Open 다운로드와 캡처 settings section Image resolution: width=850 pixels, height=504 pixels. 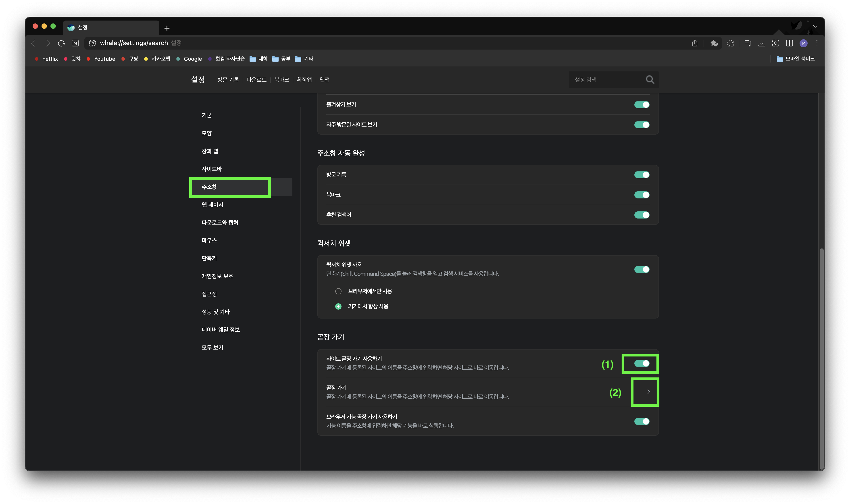point(220,223)
